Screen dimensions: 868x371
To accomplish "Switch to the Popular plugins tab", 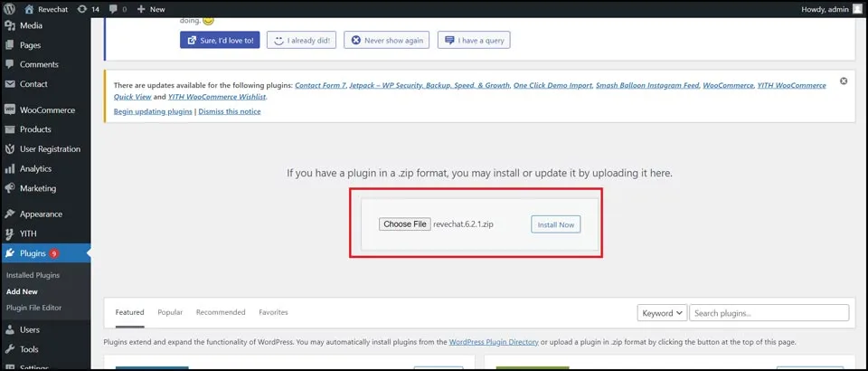I will [170, 312].
